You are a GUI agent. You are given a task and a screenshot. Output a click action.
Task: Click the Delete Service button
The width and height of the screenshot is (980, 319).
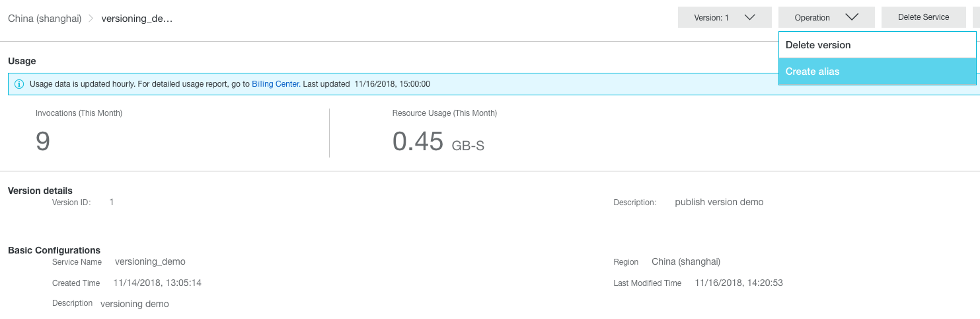point(923,17)
